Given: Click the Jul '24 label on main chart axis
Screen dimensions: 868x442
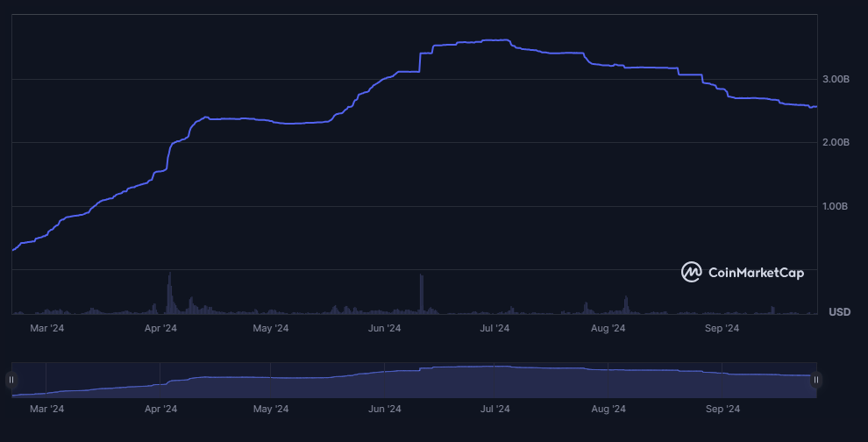Looking at the screenshot, I should [495, 329].
